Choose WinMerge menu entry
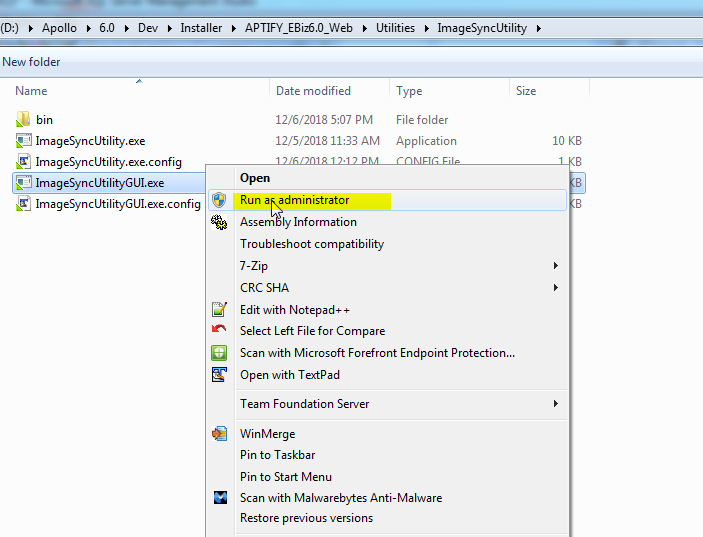The width and height of the screenshot is (703, 537). 268,434
